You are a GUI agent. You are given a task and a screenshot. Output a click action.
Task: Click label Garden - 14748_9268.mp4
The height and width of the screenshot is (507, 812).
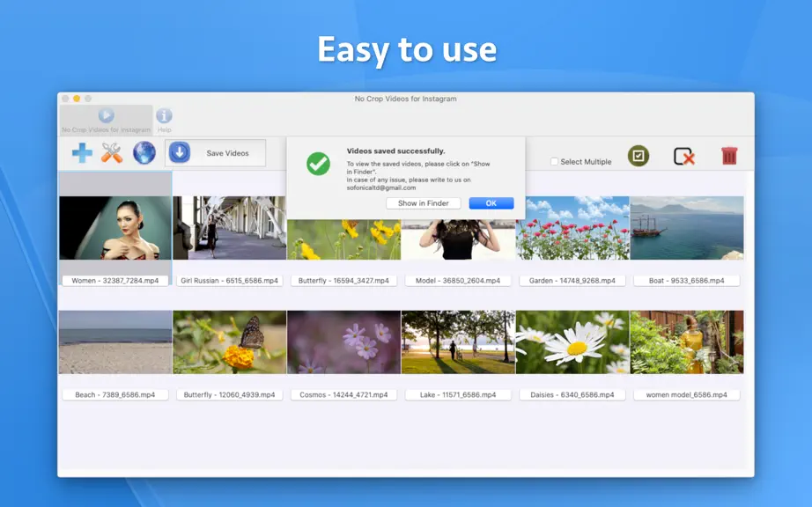click(x=572, y=281)
